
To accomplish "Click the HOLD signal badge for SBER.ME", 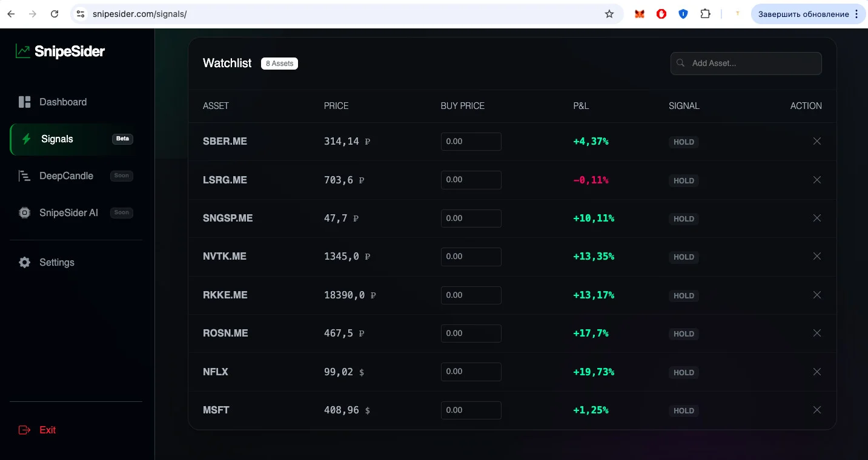I will (x=684, y=142).
